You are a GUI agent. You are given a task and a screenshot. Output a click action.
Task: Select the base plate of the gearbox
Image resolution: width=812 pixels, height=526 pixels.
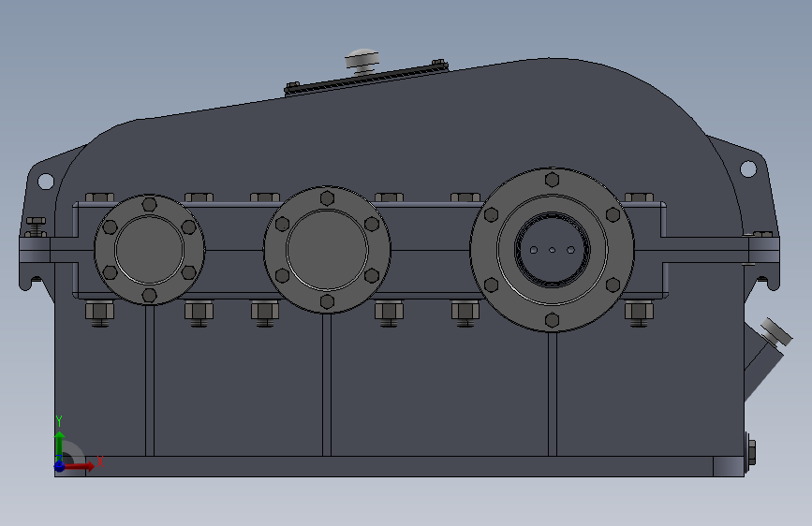(x=399, y=466)
